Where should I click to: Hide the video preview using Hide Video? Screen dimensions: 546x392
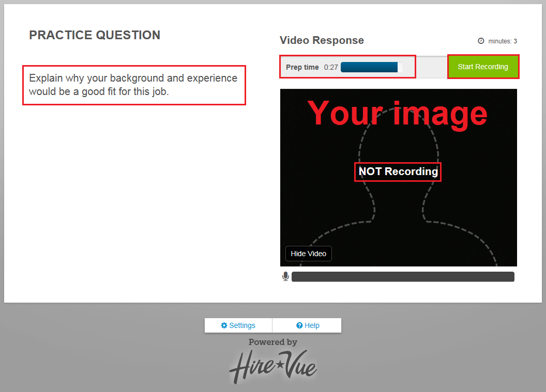[x=308, y=254]
